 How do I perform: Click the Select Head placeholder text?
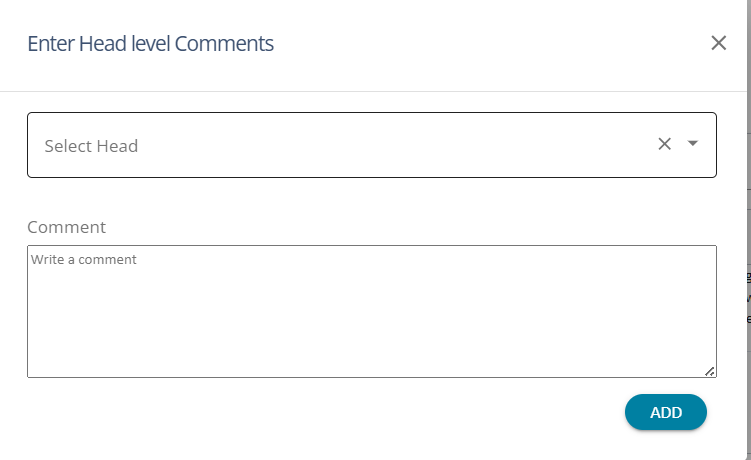click(91, 146)
